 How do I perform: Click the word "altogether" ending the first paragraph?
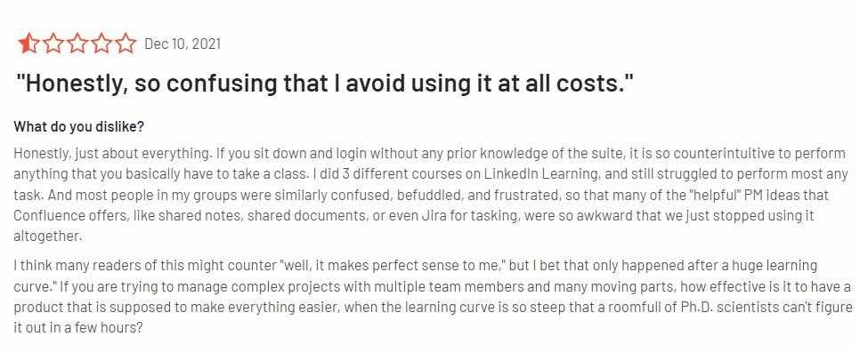(x=47, y=237)
